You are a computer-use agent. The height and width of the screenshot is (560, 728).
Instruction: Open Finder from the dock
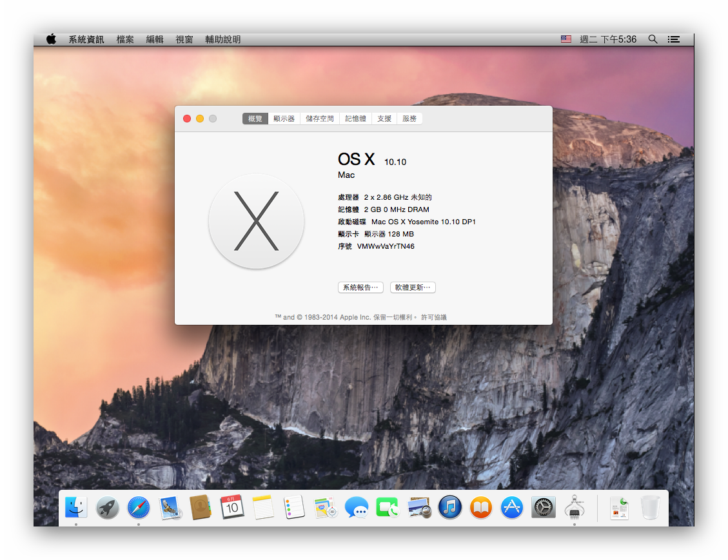(76, 507)
